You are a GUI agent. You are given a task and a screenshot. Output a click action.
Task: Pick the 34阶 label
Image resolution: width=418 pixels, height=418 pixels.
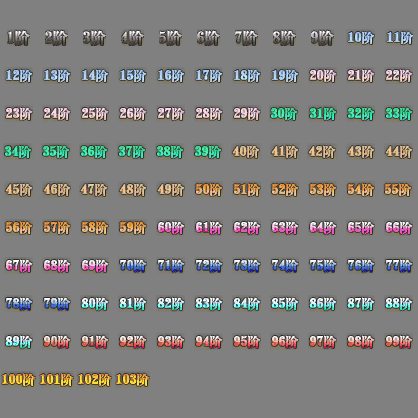(x=18, y=152)
